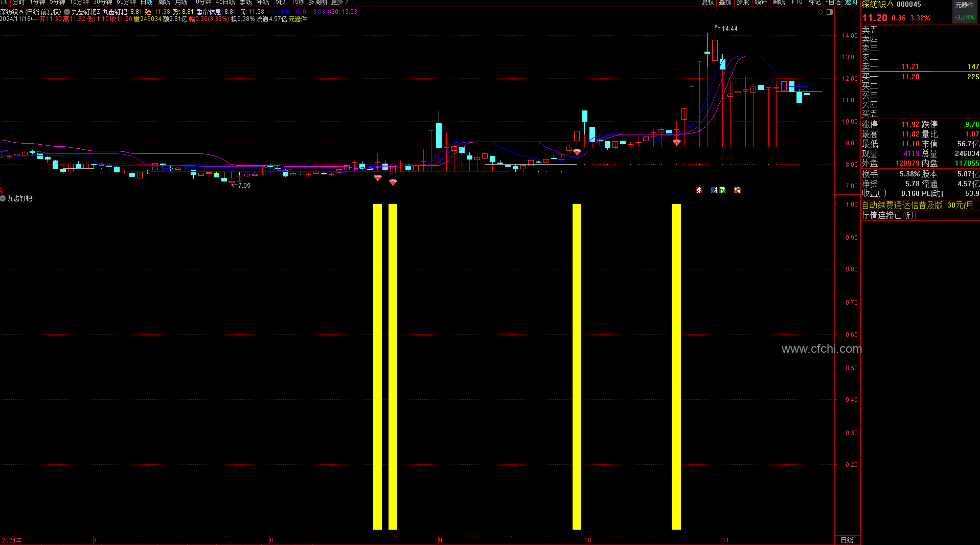The height and width of the screenshot is (545, 980).
Task: Click the 2024年 label on the time axis
Action: coord(12,541)
